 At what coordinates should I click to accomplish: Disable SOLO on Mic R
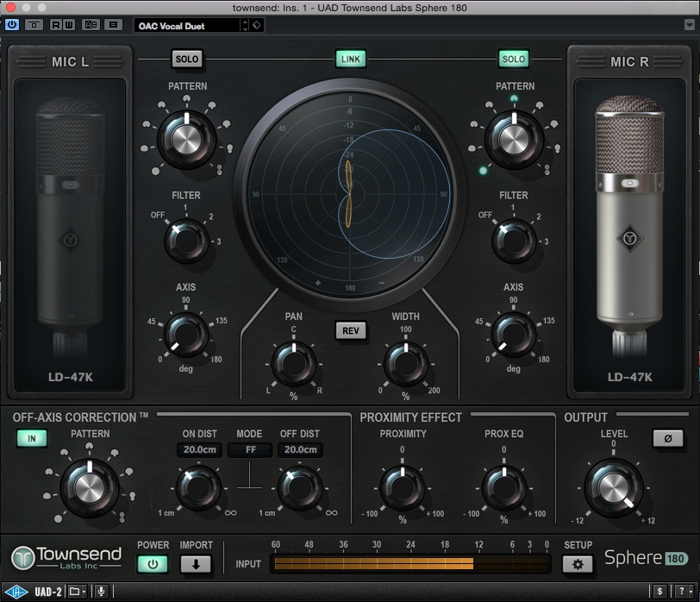pyautogui.click(x=513, y=60)
